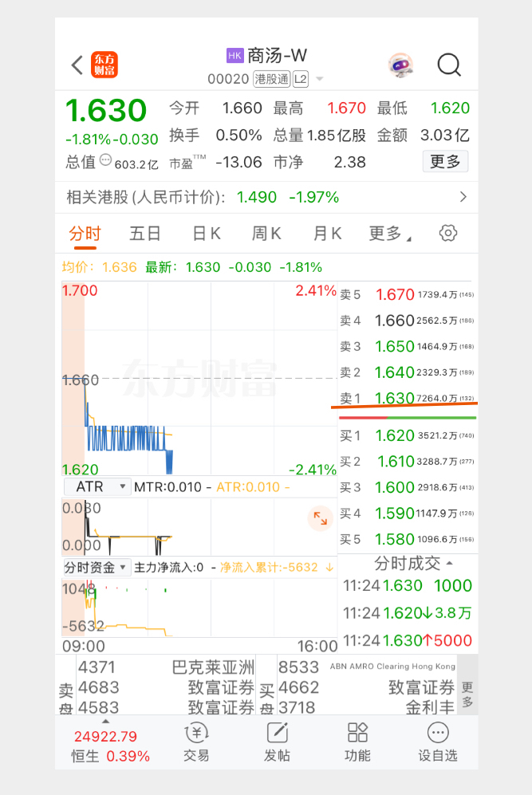
Task: Switch to the 日K tab
Action: tap(207, 234)
